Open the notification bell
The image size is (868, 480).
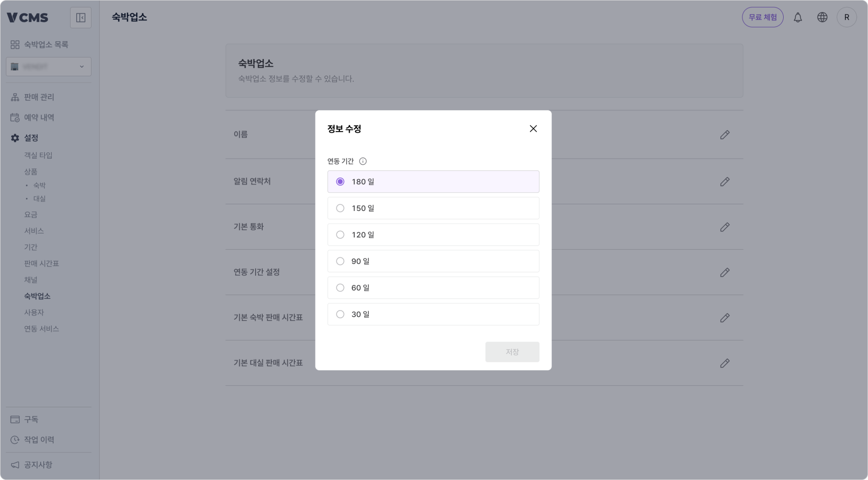(798, 17)
